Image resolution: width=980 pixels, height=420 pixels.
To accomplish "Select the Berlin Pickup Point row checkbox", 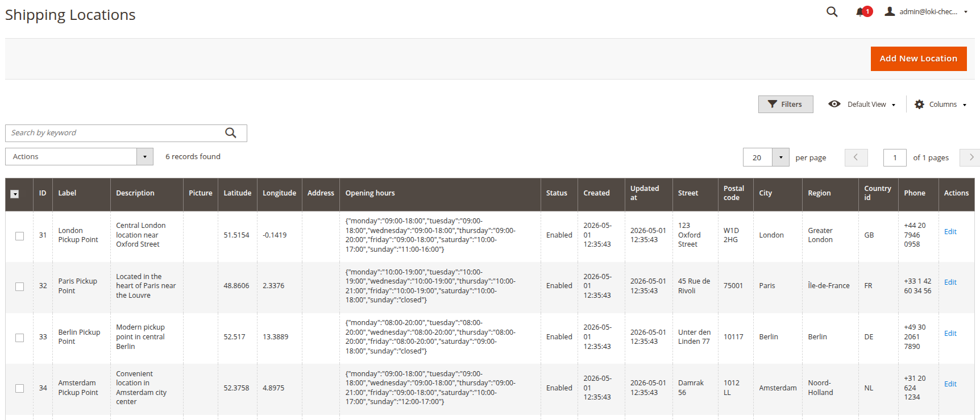I will [20, 338].
